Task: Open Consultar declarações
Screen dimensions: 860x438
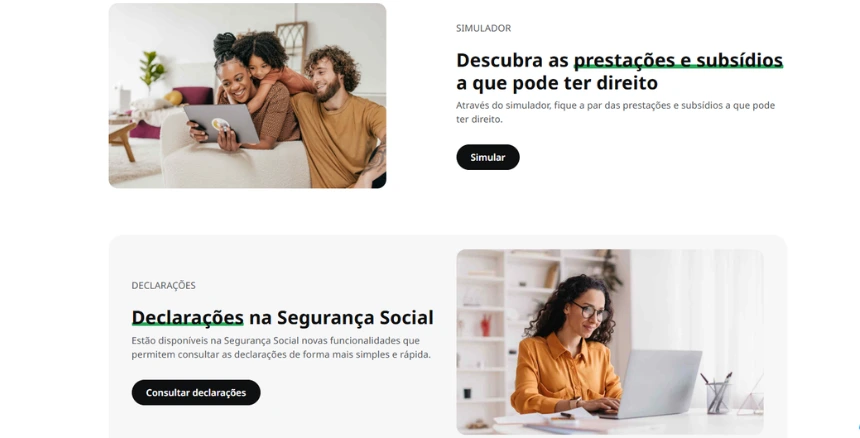Action: click(196, 393)
